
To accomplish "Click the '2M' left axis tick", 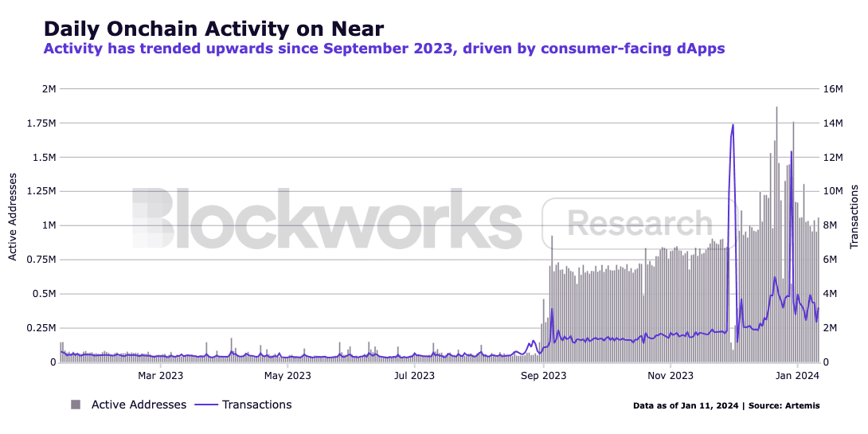I will [48, 88].
